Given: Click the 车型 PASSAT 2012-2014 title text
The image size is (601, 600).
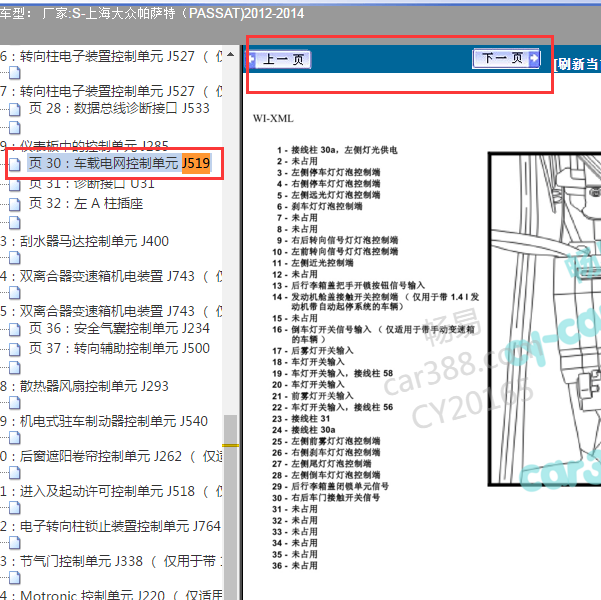Looking at the screenshot, I should (x=152, y=14).
